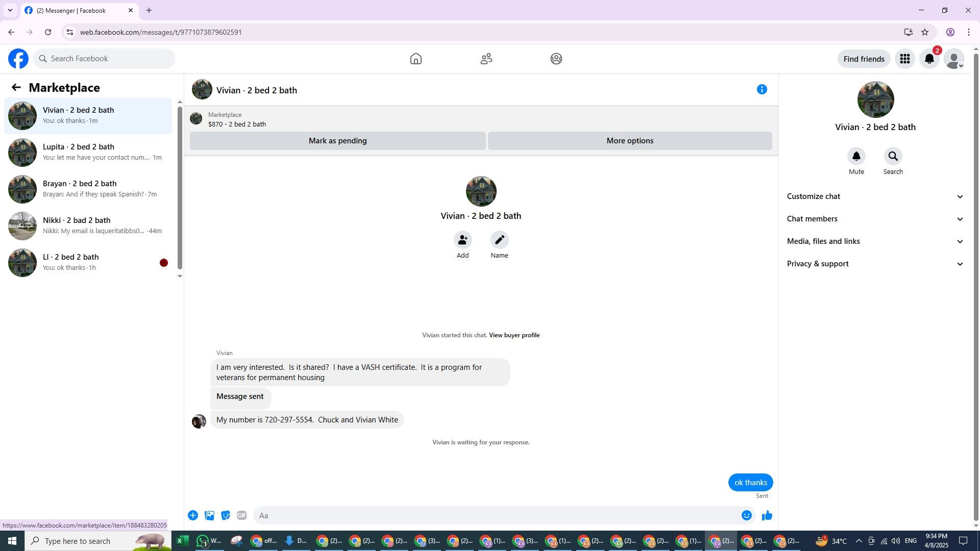Expand Media, files and links section
The width and height of the screenshot is (980, 551).
[x=875, y=241]
